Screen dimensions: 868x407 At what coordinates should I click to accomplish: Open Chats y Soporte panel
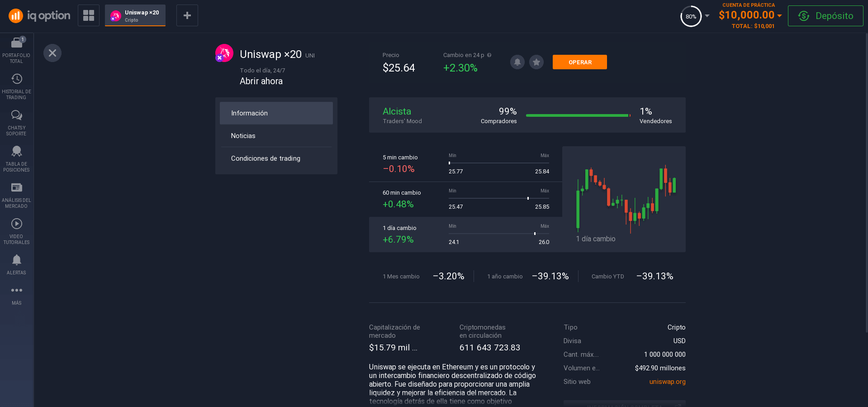point(16,122)
